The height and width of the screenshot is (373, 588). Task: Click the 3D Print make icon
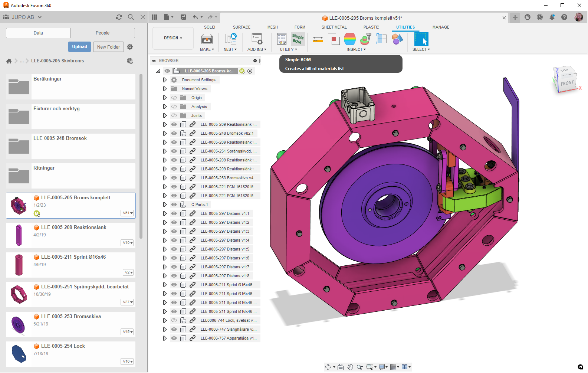(207, 39)
